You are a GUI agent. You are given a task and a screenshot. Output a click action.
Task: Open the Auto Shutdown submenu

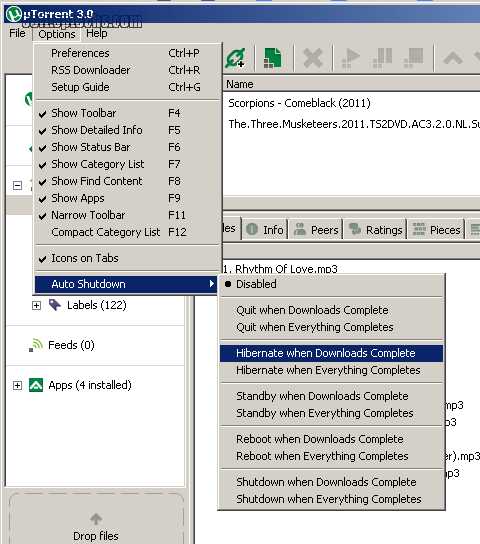click(126, 284)
